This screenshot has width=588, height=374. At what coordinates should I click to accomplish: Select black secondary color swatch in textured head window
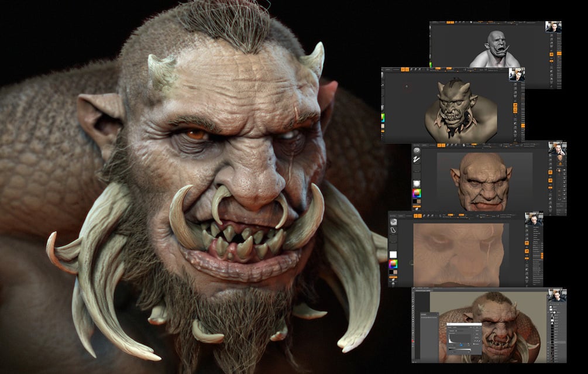pyautogui.click(x=415, y=201)
